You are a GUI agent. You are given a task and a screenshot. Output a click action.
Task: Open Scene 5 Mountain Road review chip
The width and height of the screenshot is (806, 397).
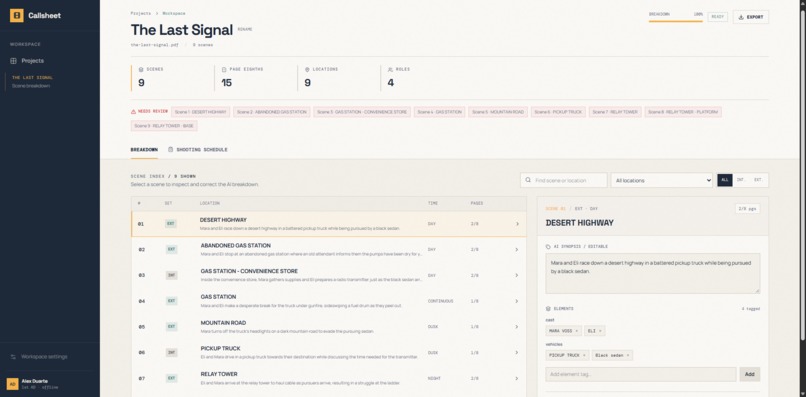pos(498,112)
